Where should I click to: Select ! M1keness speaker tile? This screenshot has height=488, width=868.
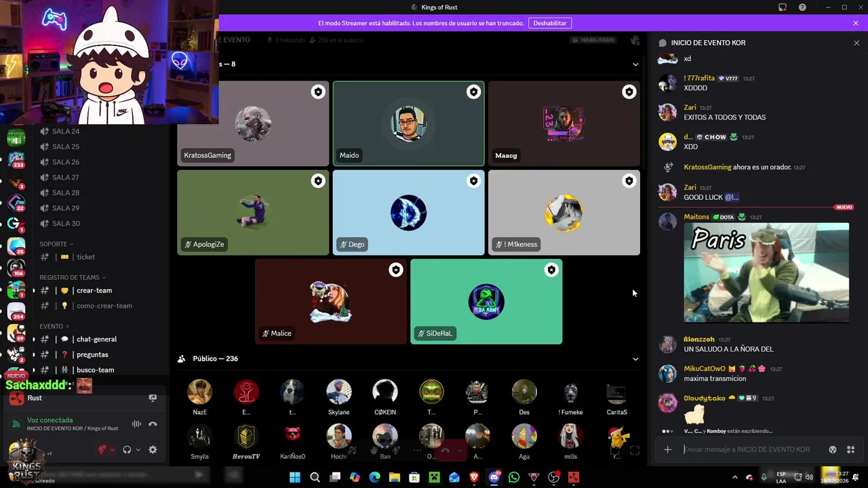click(x=564, y=213)
